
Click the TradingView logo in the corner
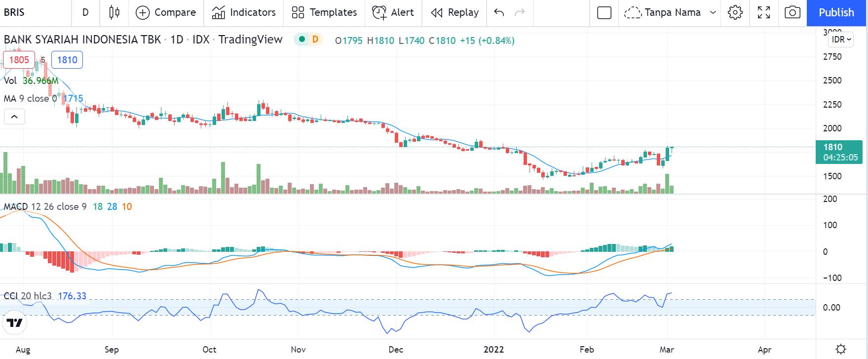coord(15,323)
